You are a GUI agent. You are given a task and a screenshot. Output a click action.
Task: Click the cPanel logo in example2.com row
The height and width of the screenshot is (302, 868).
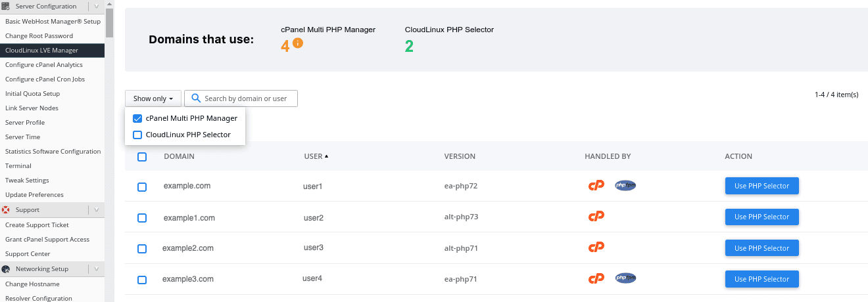(596, 248)
